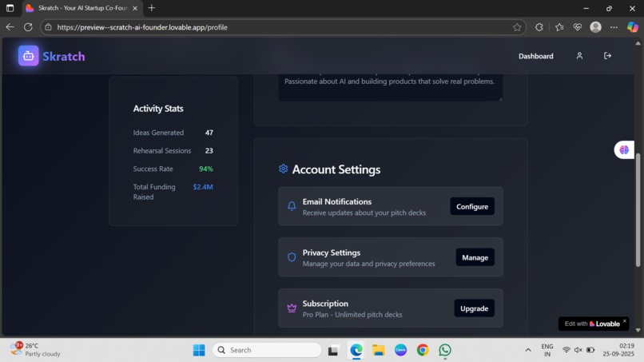644x362 pixels.
Task: Click the Success Rate 94% value
Action: [206, 169]
